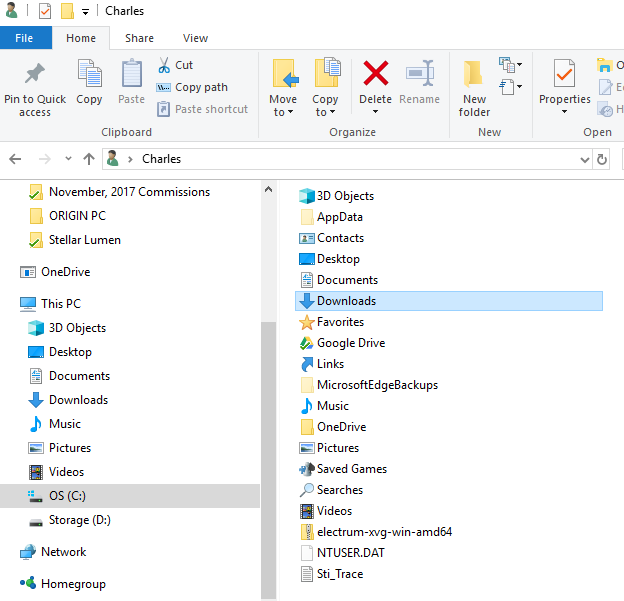624x601 pixels.
Task: Click navigation pane scroll up arrow
Action: (269, 189)
